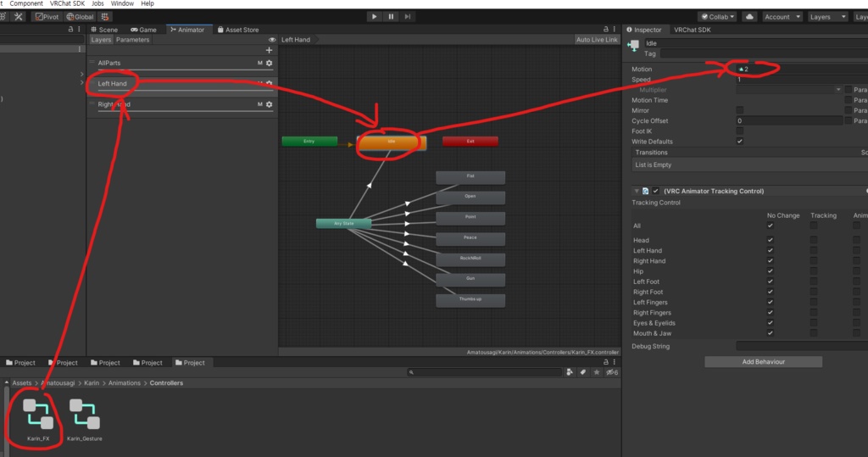
Task: Uncheck the Write Defaults checkbox
Action: click(739, 142)
